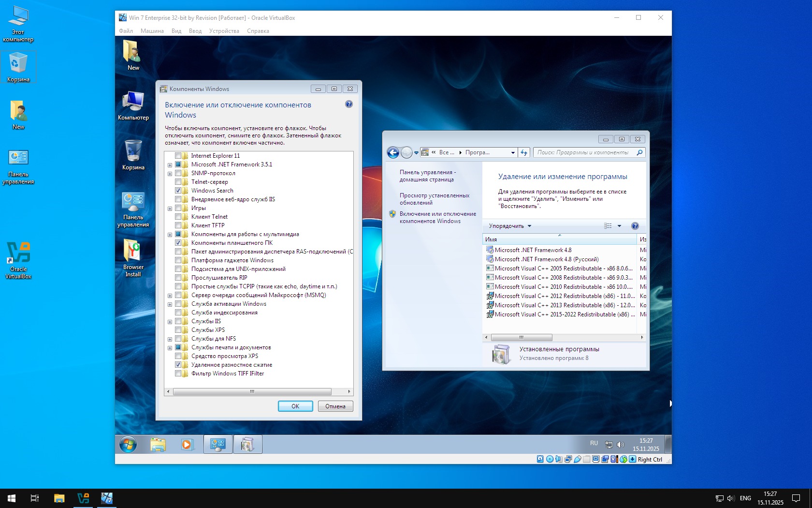Screen dimensions: 812x508
Task: Click the help icon in Windows Components dialog
Action: (x=349, y=105)
